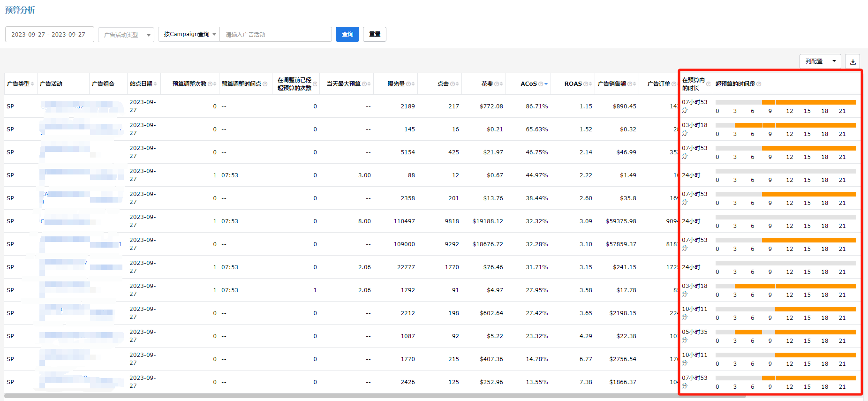Sort by 曝光量 sort arrows

click(x=413, y=84)
